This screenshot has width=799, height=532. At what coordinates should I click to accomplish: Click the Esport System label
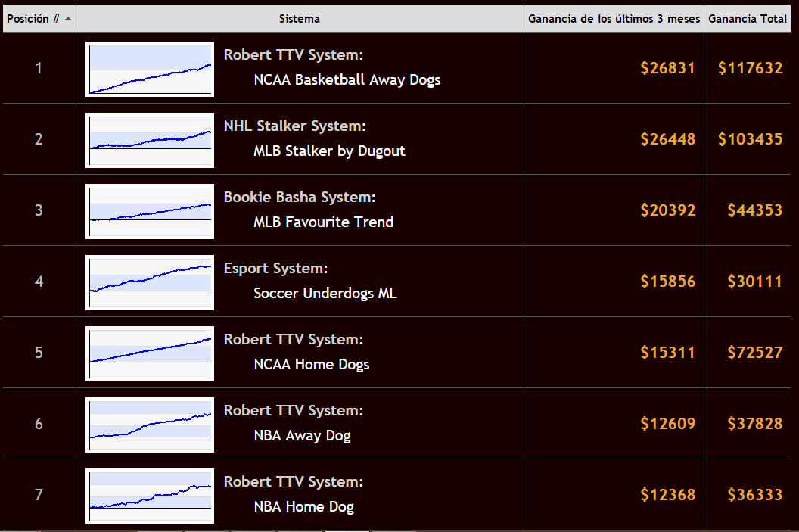[275, 269]
